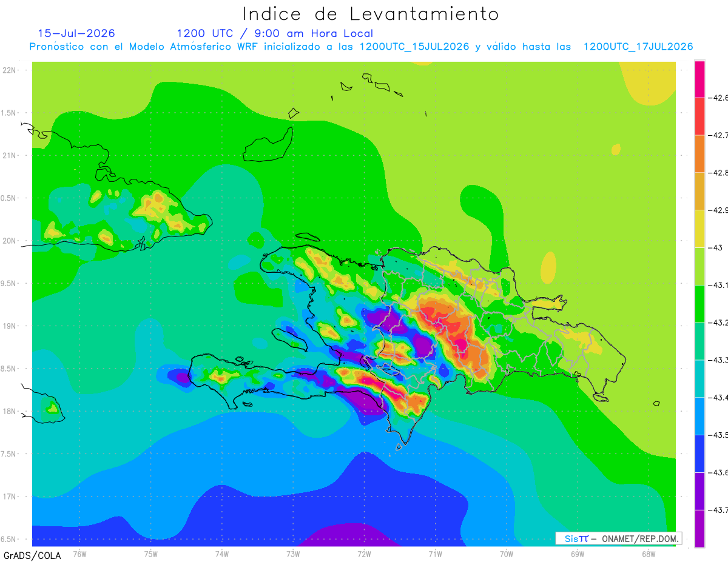
Task: Click the 'ONAMET/REP.DOM.' credit box
Action: pos(618,538)
